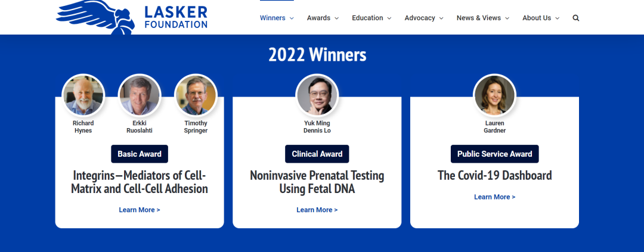Follow Learn More under Prenatal Testing

coord(317,210)
